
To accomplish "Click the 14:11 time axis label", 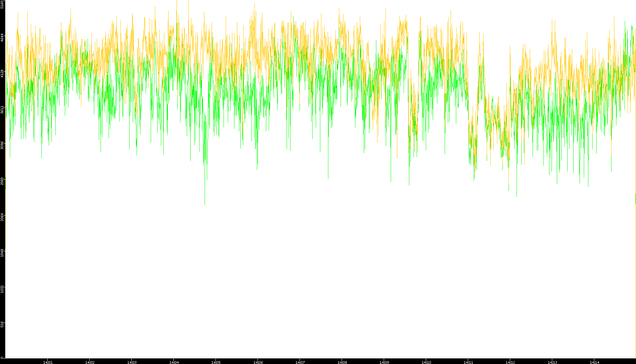I will tap(468, 362).
